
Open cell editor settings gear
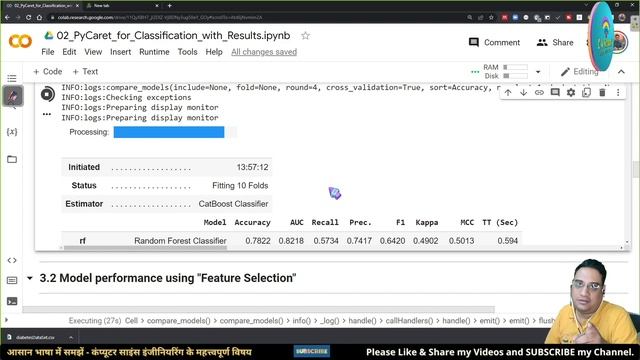click(571, 93)
